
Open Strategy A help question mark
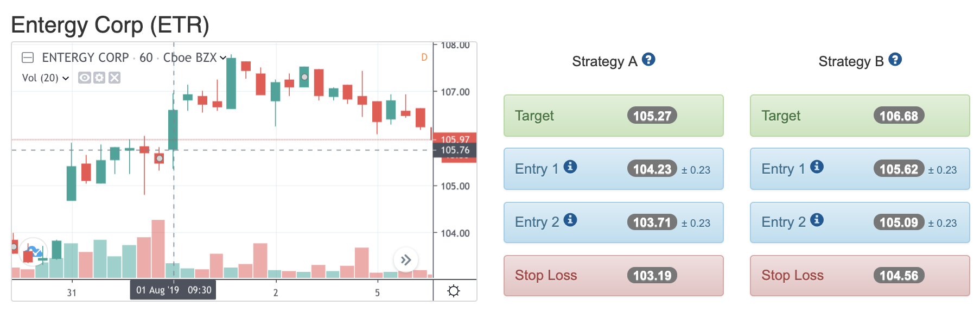(x=648, y=59)
